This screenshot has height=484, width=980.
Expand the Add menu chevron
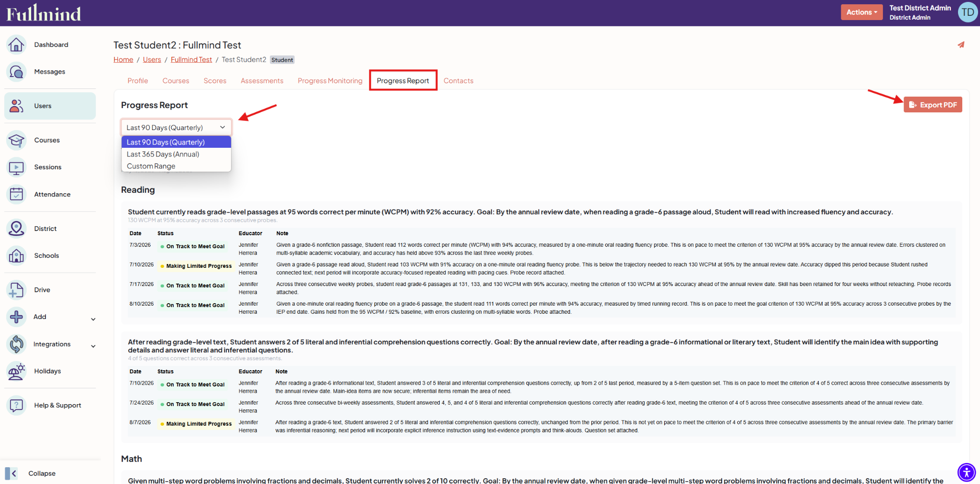93,319
